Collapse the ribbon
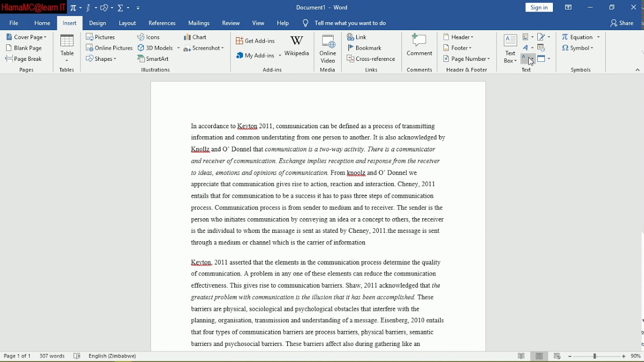The image size is (644, 362). pos(637,70)
